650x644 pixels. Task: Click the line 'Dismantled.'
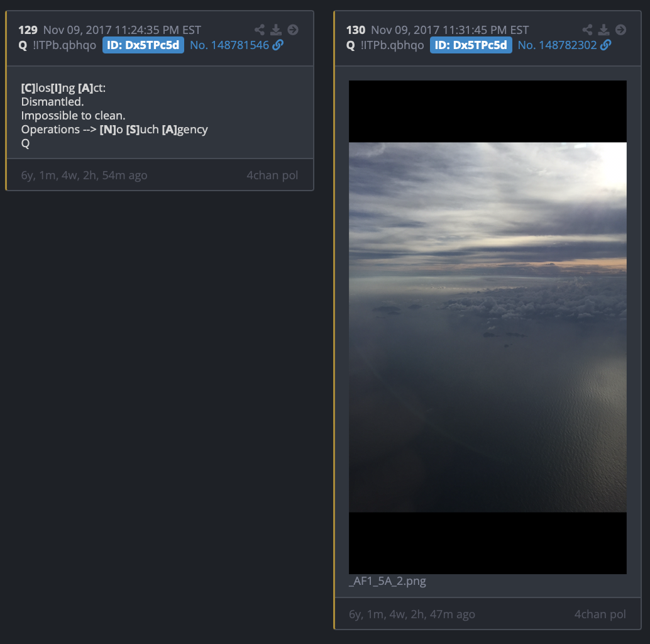[52, 102]
